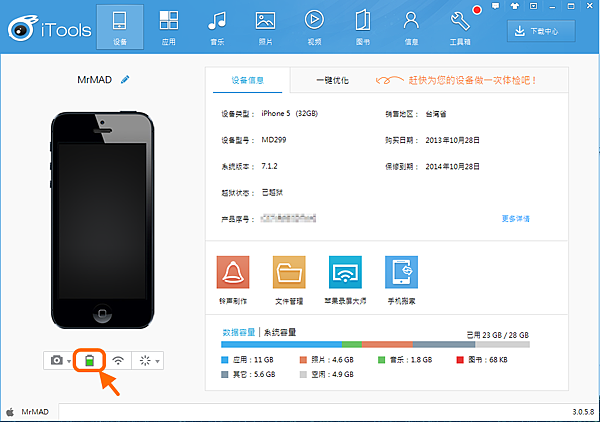The height and width of the screenshot is (422, 600).
Task: Take a device screenshot with camera icon
Action: tap(57, 360)
